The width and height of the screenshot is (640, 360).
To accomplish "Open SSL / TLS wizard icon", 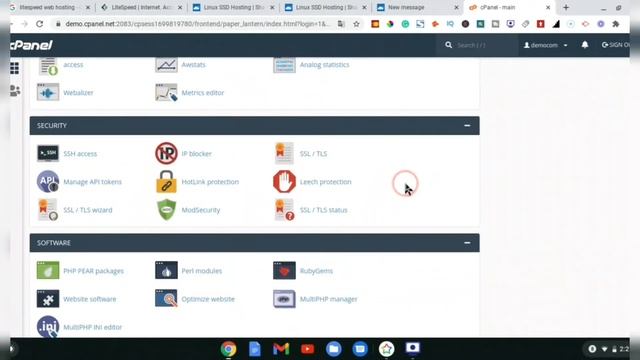I will 48,210.
